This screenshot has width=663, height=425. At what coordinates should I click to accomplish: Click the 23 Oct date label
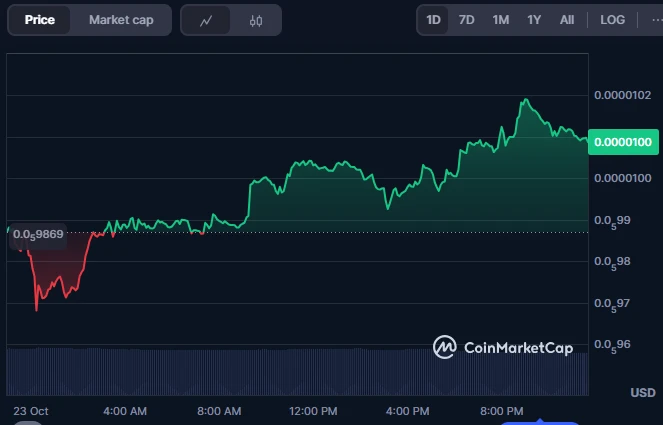coord(30,411)
